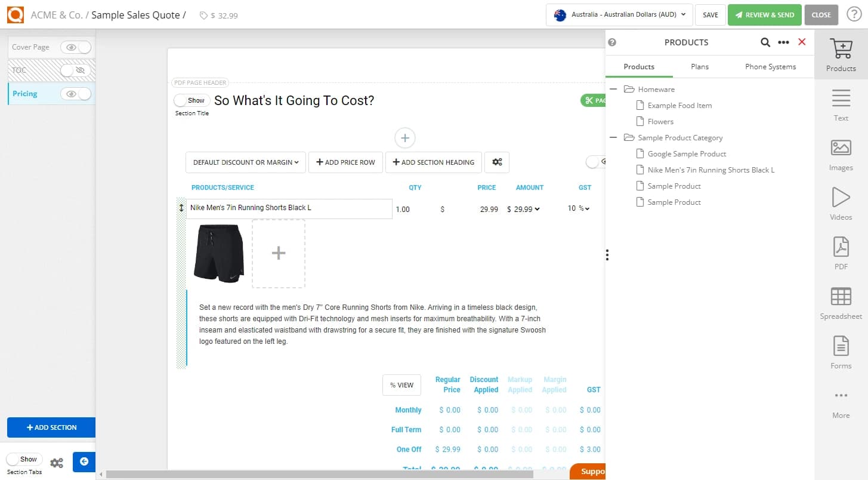The height and width of the screenshot is (480, 868).
Task: Open the Spreadsheet panel
Action: 841,303
